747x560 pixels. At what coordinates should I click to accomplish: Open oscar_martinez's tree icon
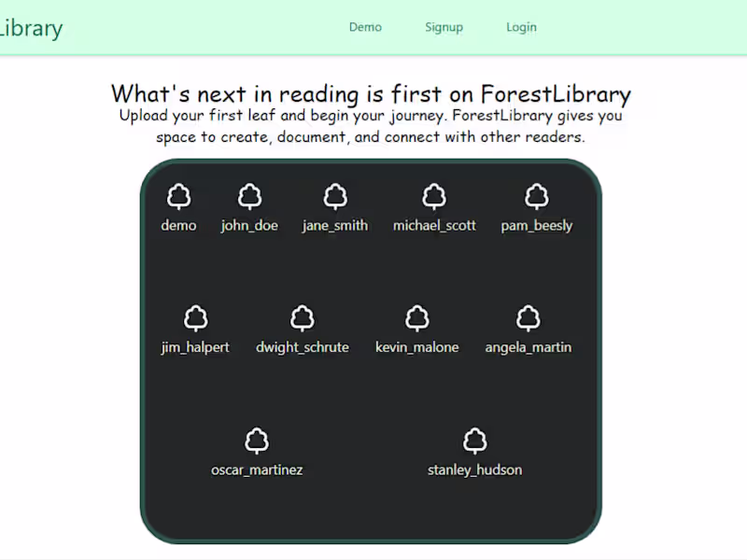pos(257,441)
